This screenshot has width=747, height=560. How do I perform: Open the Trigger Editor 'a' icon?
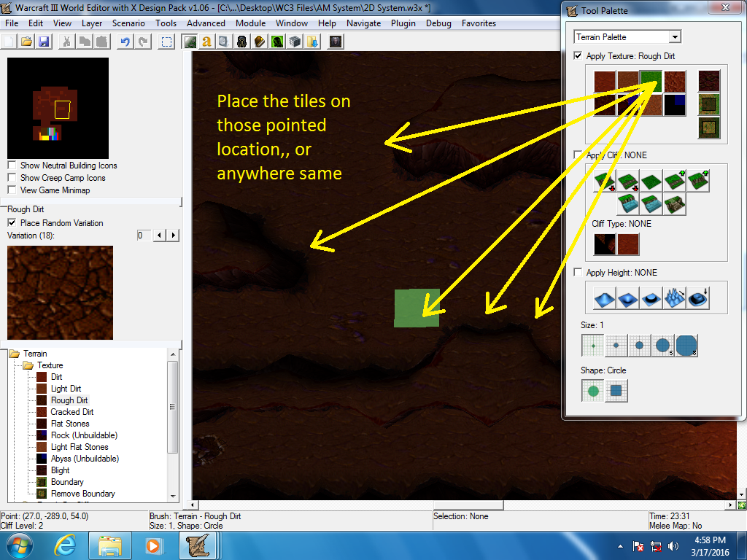pos(206,42)
